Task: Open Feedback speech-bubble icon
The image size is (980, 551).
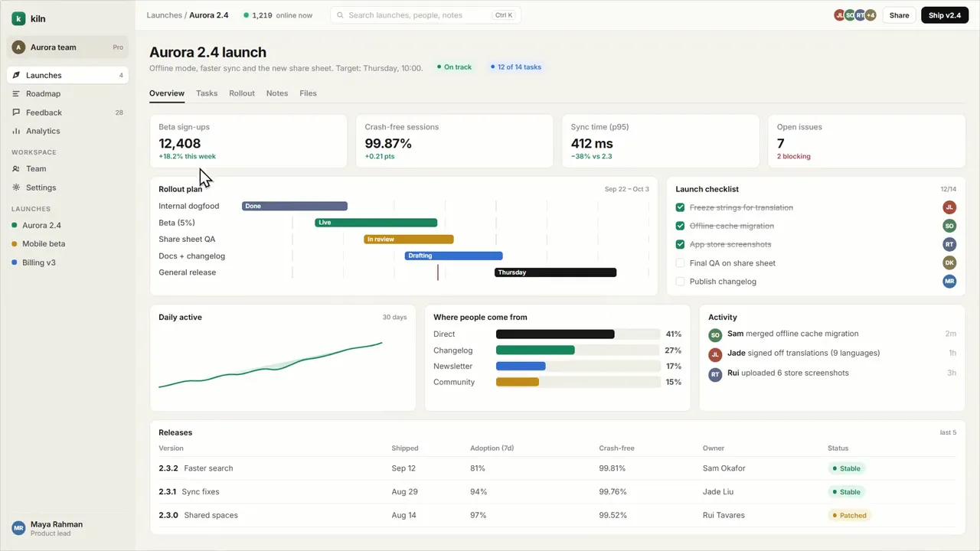Action: [x=17, y=112]
